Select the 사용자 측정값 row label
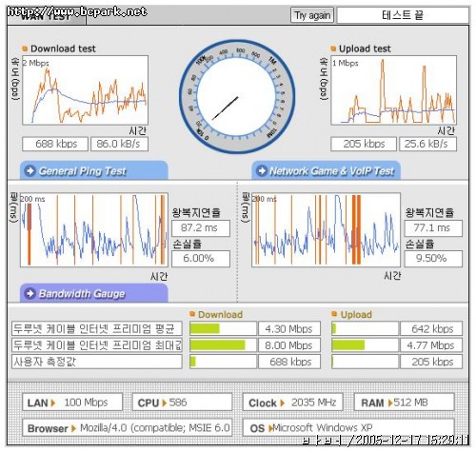Image resolution: width=476 pixels, height=452 pixels. tap(97, 362)
